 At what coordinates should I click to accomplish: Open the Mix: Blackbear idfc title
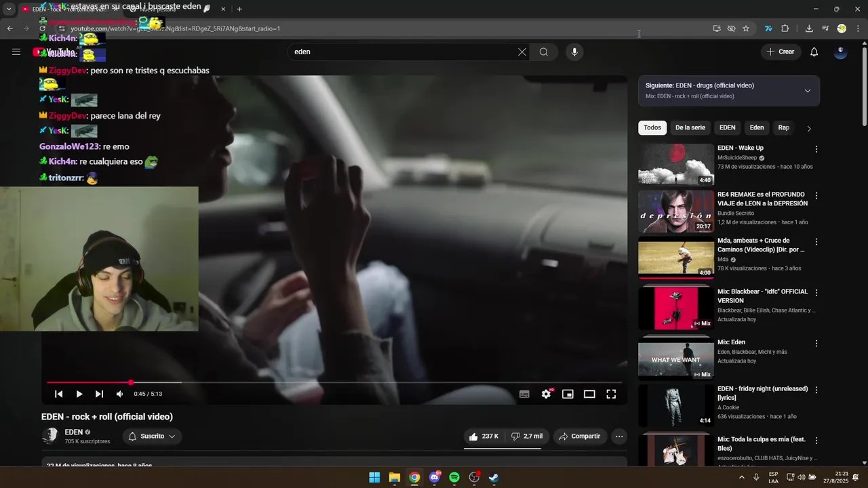[762, 296]
